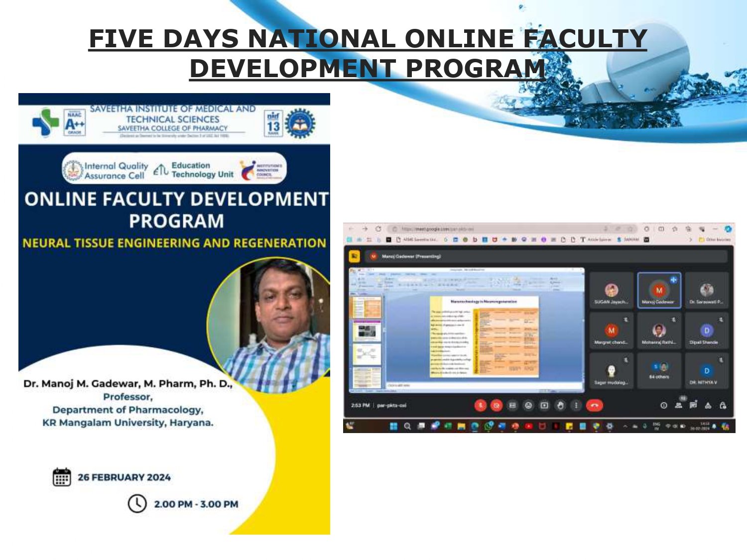Image resolution: width=747 pixels, height=560 pixels.
Task: Click the browser forward arrow
Action: 365,228
